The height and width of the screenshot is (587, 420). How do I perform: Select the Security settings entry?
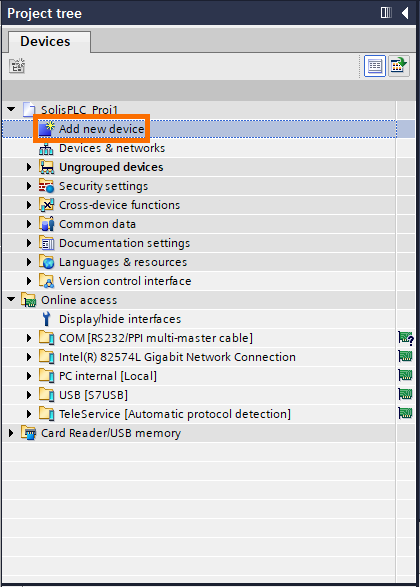(103, 186)
